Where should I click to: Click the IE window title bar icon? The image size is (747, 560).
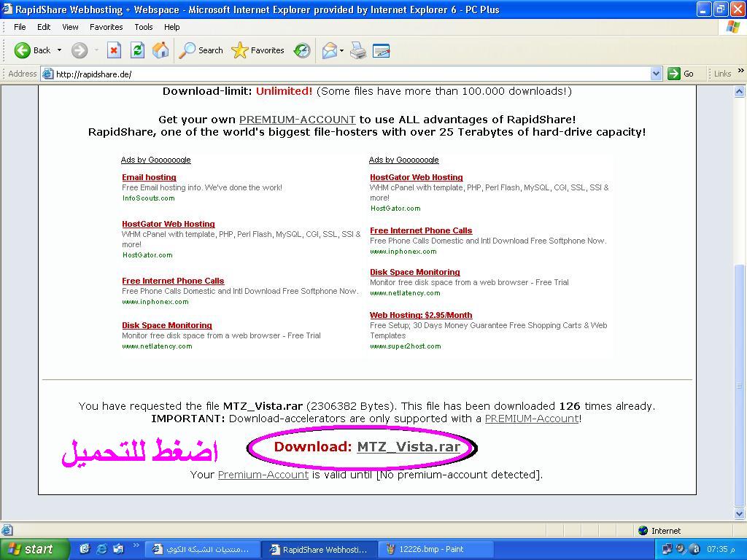point(7,9)
